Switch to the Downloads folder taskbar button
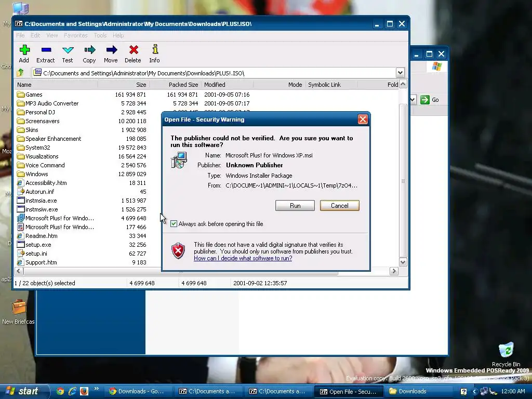This screenshot has height=399, width=532. point(419,391)
